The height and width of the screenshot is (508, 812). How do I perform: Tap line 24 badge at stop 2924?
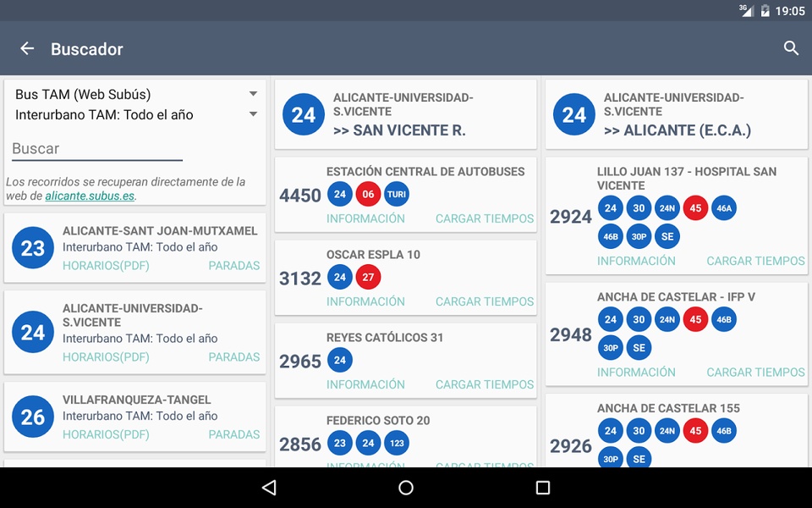coord(611,208)
